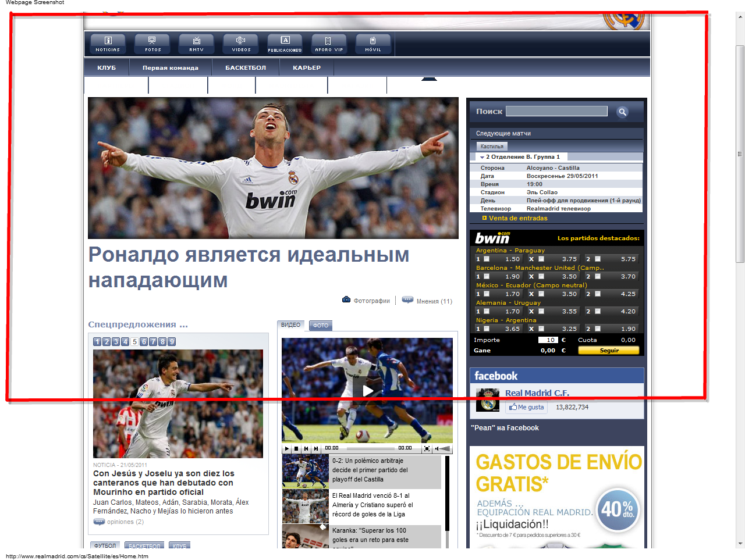
Task: Toggle fullscreen on the video player
Action: [x=427, y=448]
